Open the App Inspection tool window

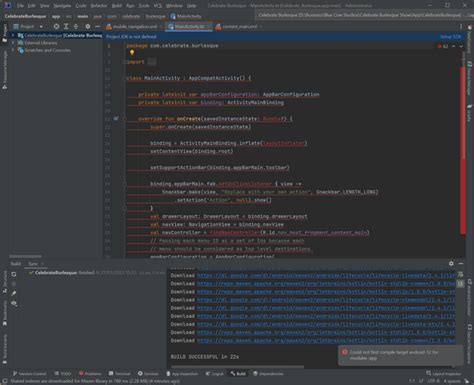click(182, 374)
